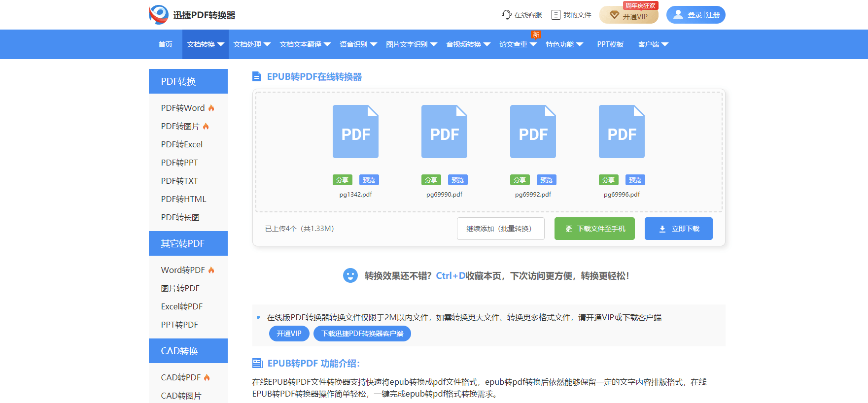868x403 pixels.
Task: Open PDF转图片 in sidebar
Action: pyautogui.click(x=180, y=126)
